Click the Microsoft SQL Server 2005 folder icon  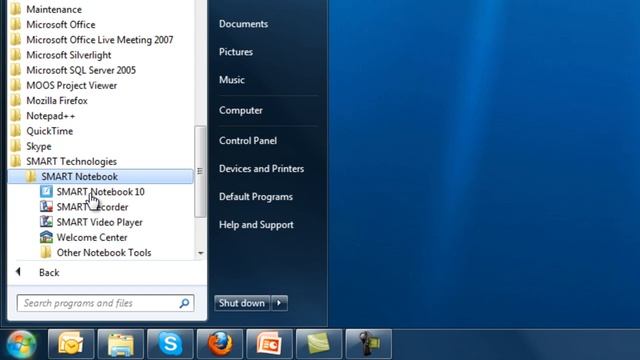(16, 70)
